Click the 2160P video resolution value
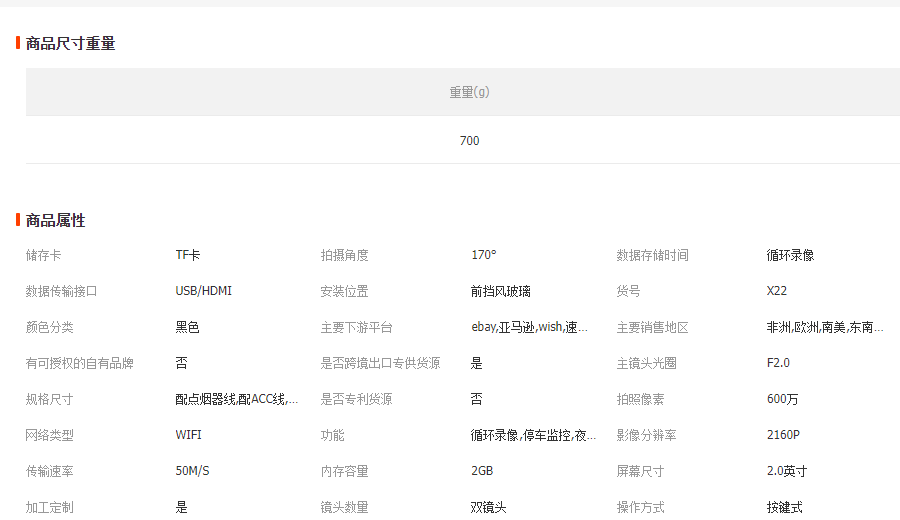Image resolution: width=900 pixels, height=520 pixels. tap(783, 435)
